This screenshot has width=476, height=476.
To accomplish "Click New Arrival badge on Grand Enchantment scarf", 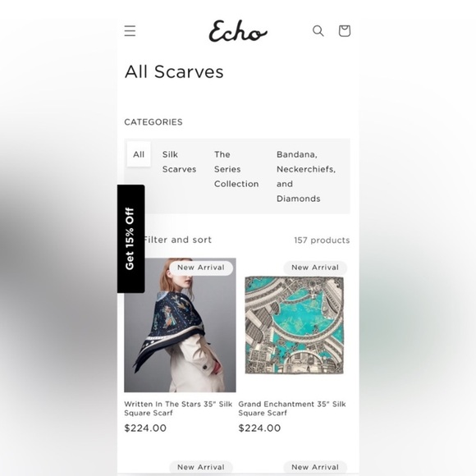I will (x=315, y=268).
